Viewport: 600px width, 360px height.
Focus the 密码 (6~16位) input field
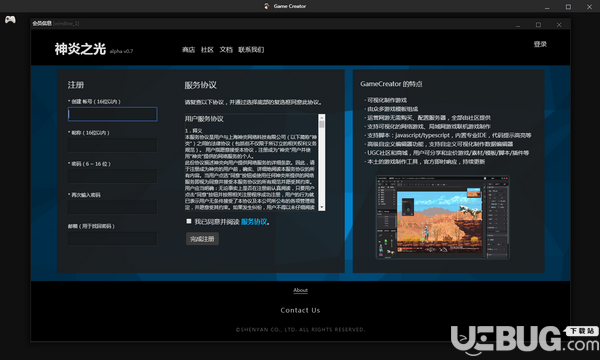pyautogui.click(x=112, y=176)
